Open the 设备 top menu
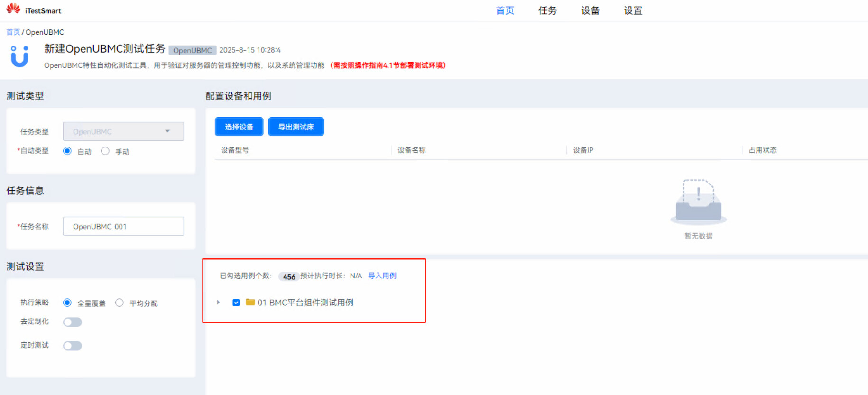 coord(590,10)
